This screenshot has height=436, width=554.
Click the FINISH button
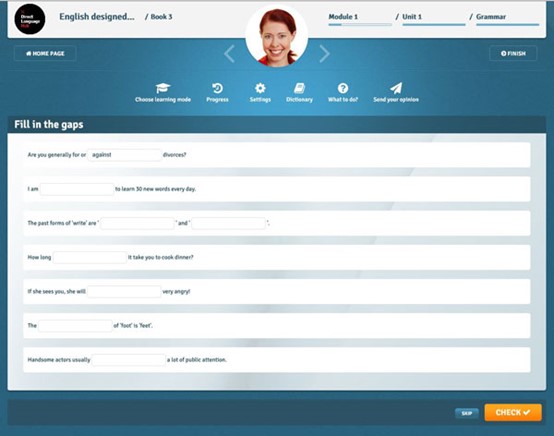[513, 53]
